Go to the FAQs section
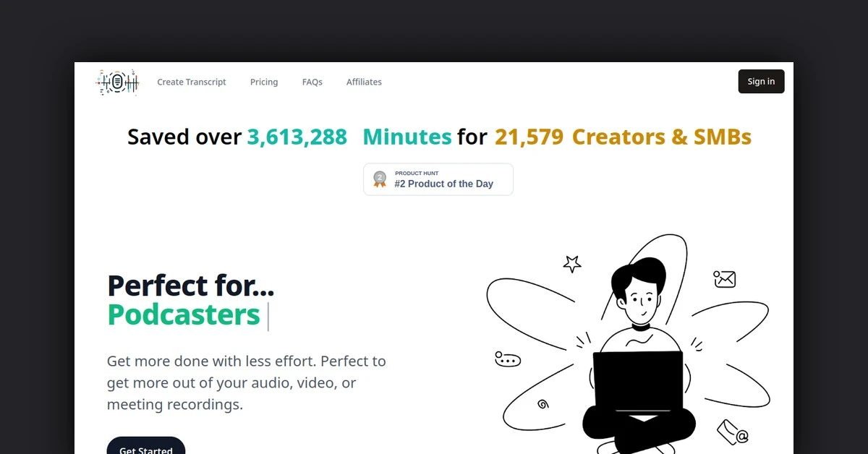 tap(312, 82)
